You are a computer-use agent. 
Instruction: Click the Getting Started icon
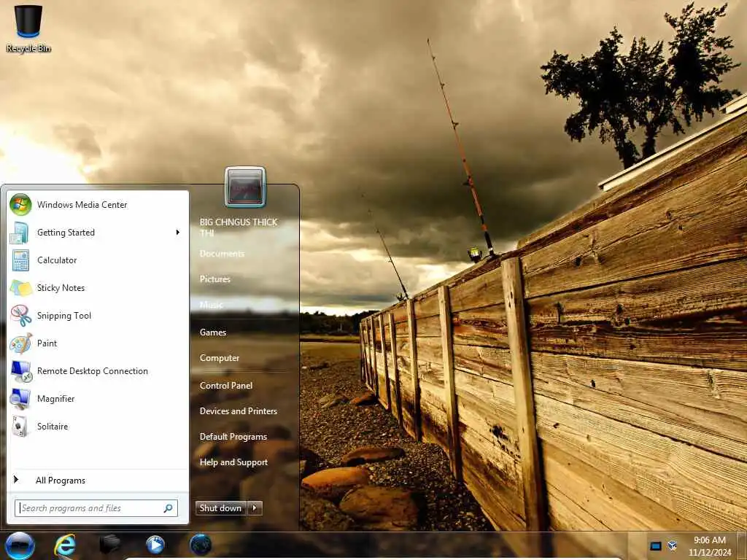pos(20,233)
